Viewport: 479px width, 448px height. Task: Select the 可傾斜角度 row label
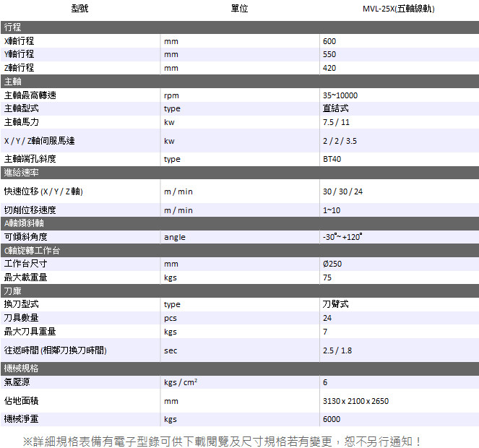tap(26, 237)
